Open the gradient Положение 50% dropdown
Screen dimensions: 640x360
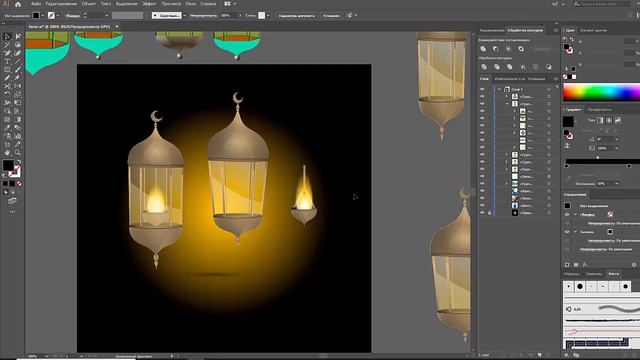(616, 184)
